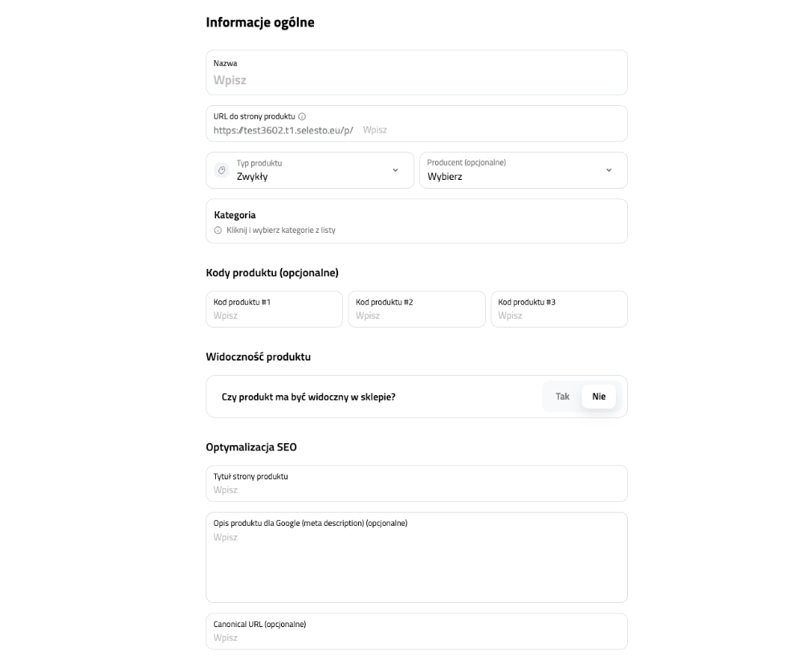Expand the Producent dropdown chevron
This screenshot has width=803, height=672.
tap(608, 170)
